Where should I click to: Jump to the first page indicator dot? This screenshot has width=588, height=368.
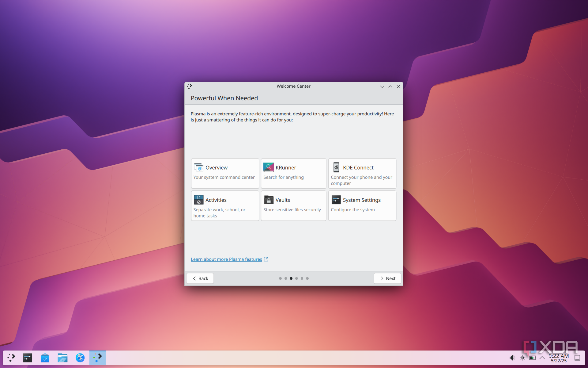(x=280, y=278)
